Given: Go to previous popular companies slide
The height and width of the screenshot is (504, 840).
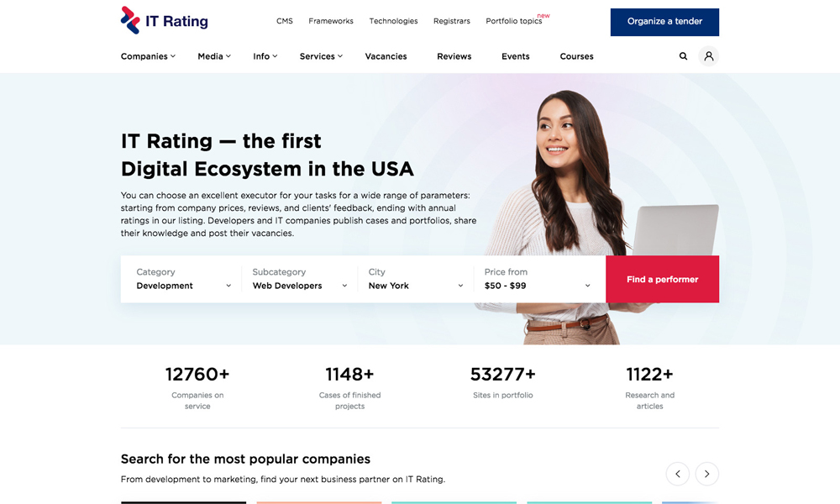Looking at the screenshot, I should pos(678,474).
